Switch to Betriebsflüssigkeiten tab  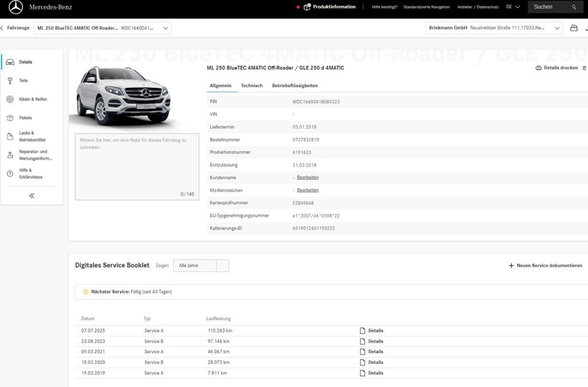click(295, 86)
